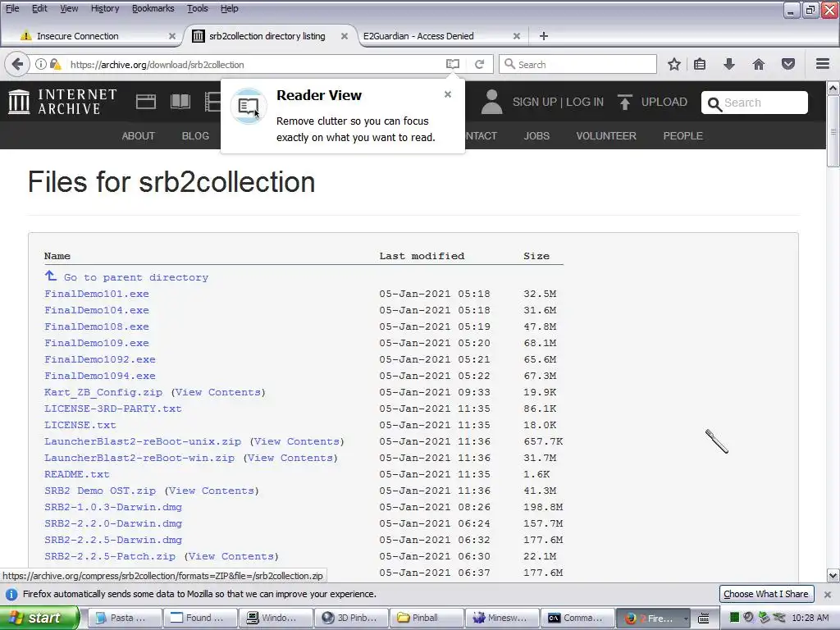The height and width of the screenshot is (630, 840).
Task: Open the JOBS navigation link
Action: click(536, 136)
